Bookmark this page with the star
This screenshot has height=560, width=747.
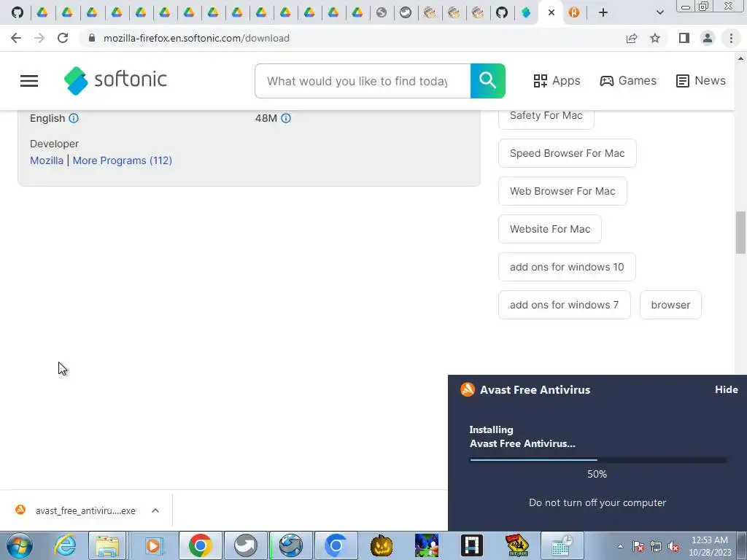(655, 38)
